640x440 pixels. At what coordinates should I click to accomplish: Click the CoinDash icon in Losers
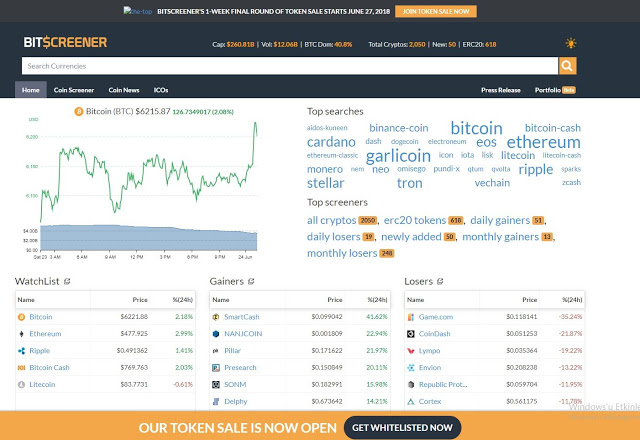[x=411, y=334]
